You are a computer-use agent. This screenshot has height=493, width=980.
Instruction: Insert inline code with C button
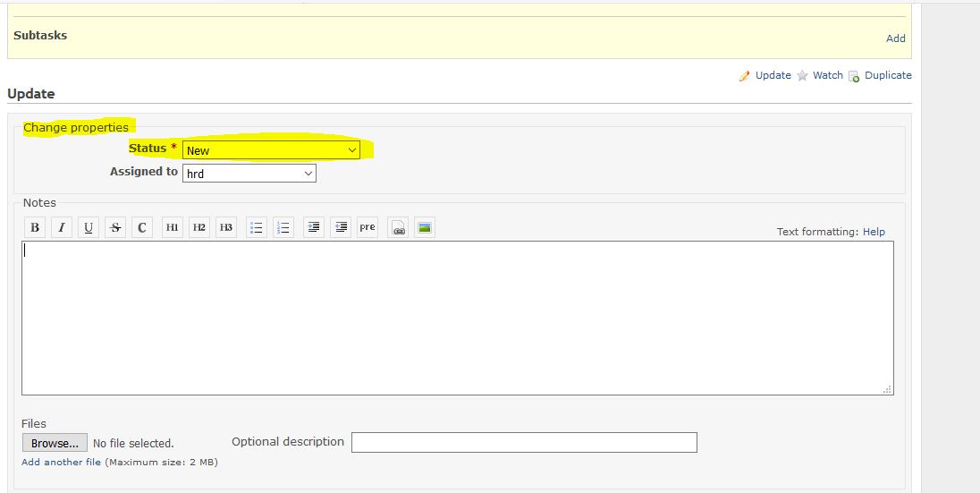(x=142, y=228)
